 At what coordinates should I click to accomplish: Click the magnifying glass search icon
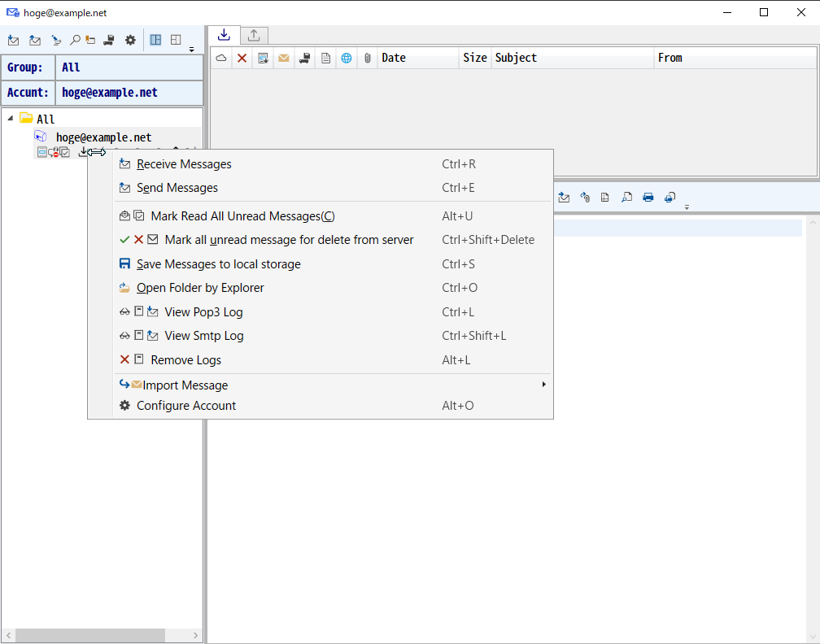[76, 40]
